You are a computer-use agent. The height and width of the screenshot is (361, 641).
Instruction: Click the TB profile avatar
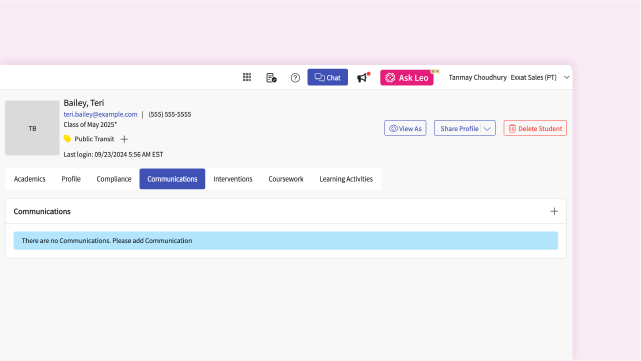[x=32, y=128]
